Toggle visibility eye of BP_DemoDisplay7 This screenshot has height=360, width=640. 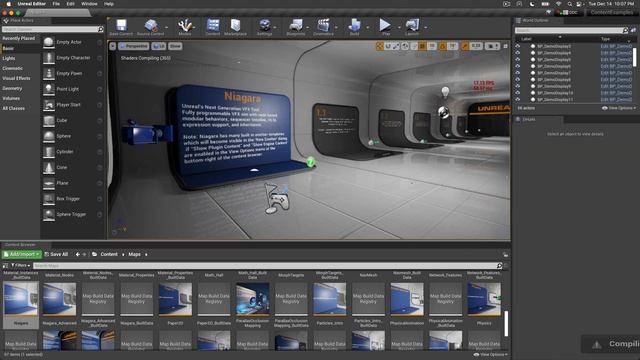(518, 73)
